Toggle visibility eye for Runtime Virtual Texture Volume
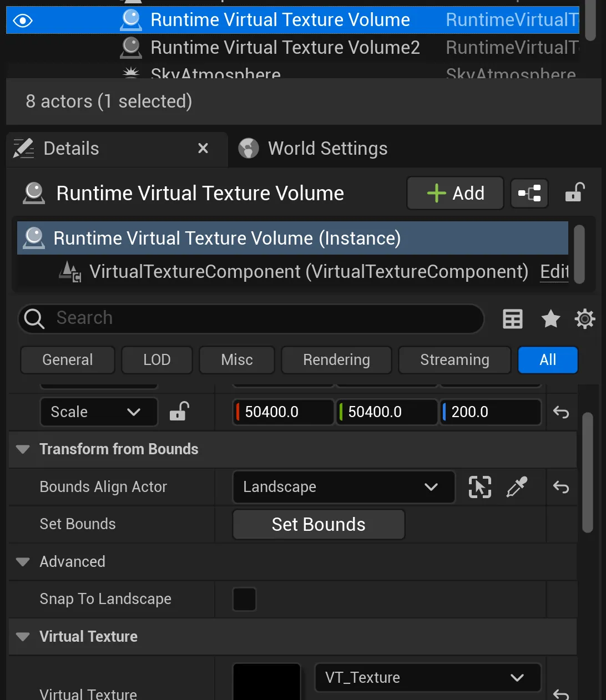The height and width of the screenshot is (700, 606). click(23, 21)
